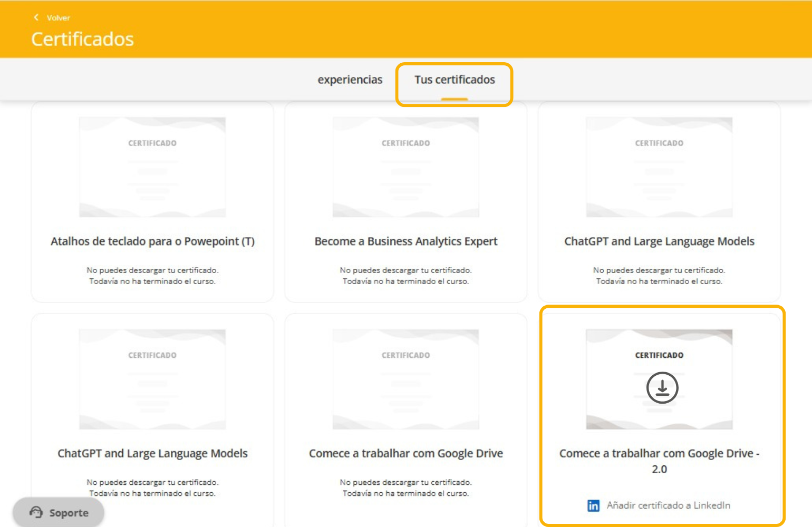Image resolution: width=812 pixels, height=527 pixels.
Task: Click the CERTIFICADO label on Google Drive 2.0 card
Action: pyautogui.click(x=659, y=355)
